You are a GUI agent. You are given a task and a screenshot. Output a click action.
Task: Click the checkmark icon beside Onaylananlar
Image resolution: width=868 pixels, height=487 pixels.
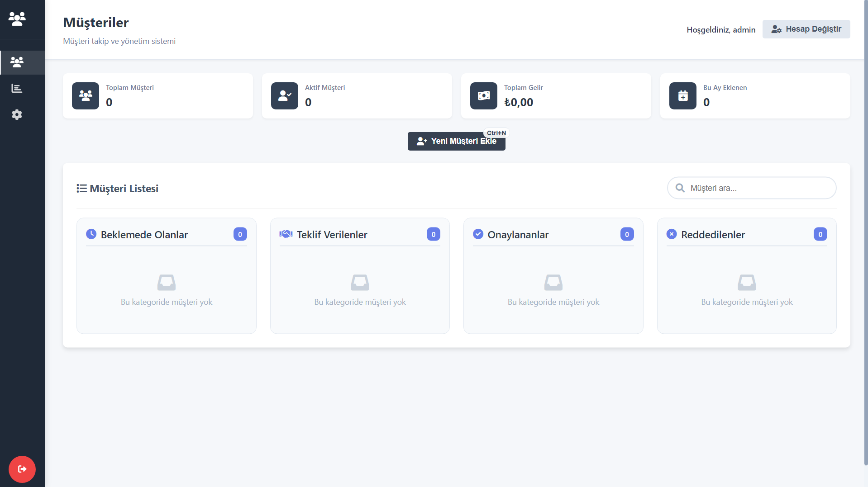click(x=478, y=234)
